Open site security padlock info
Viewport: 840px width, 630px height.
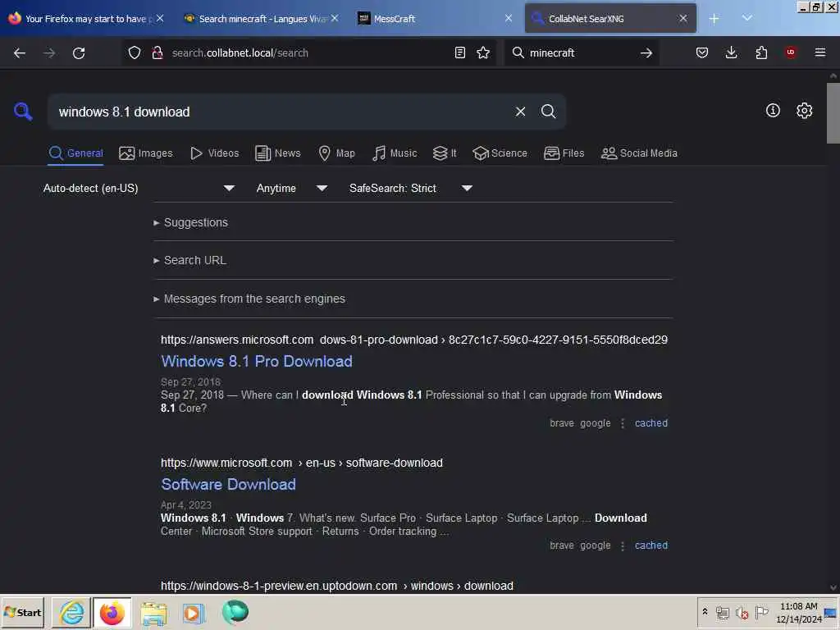click(x=157, y=52)
